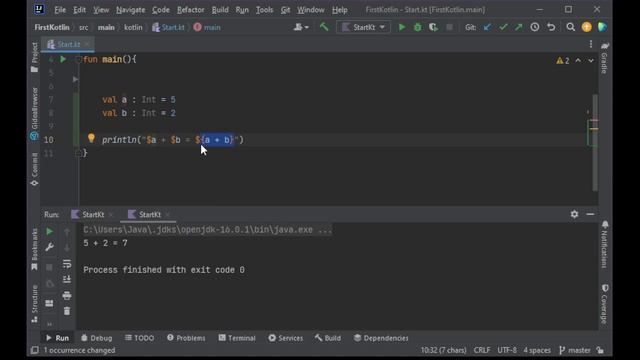Go to next highlighted warning arrow
This screenshot has width=640, height=360.
(x=591, y=60)
